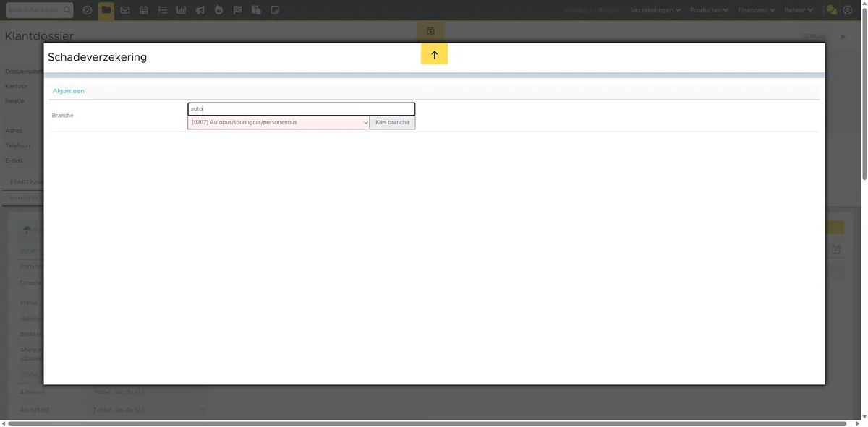The width and height of the screenshot is (868, 427).
Task: Expand the Autobus/touringcar branche dropdown
Action: click(278, 123)
